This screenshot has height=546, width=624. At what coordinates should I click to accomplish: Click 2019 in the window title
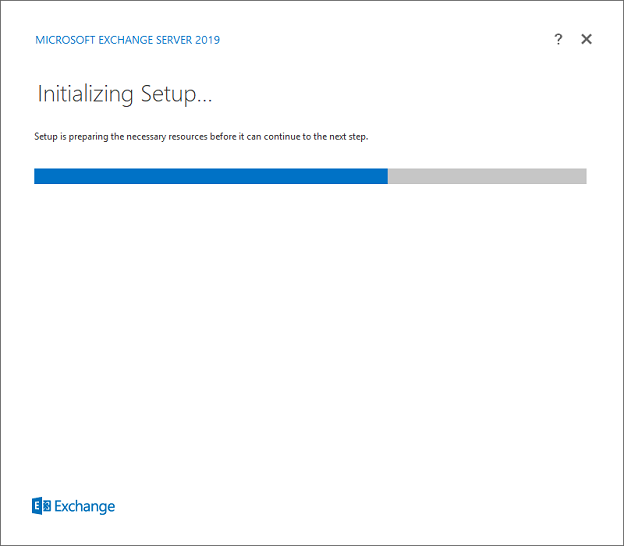(206, 40)
